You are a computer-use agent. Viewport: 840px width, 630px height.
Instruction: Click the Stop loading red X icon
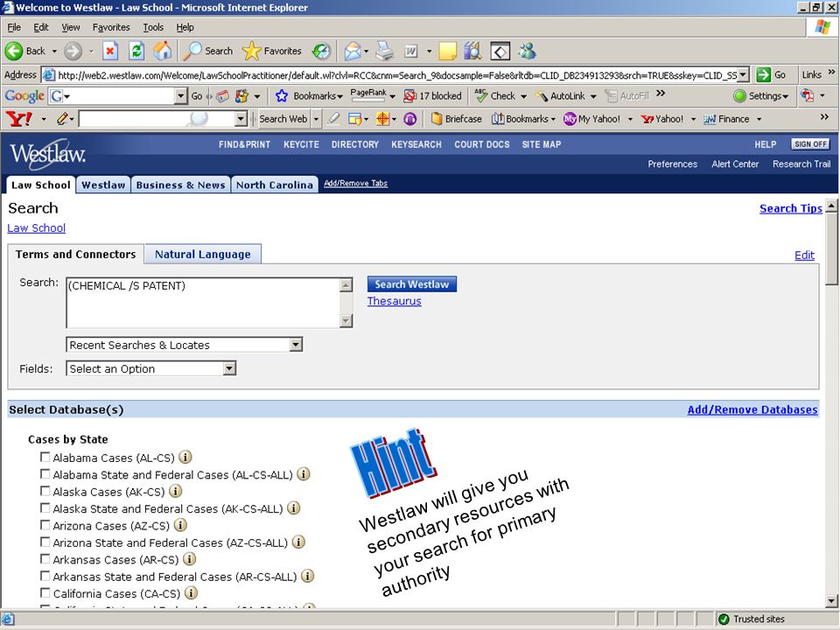click(110, 52)
